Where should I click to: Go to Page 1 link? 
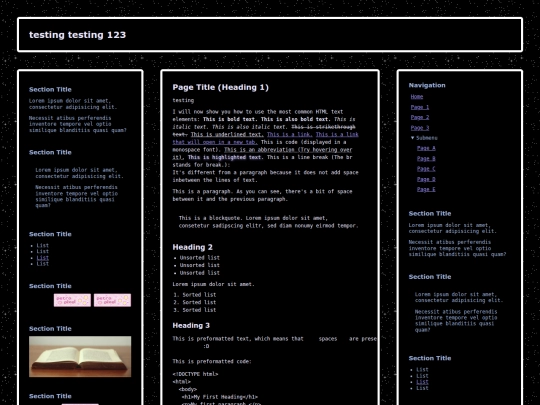click(x=420, y=107)
